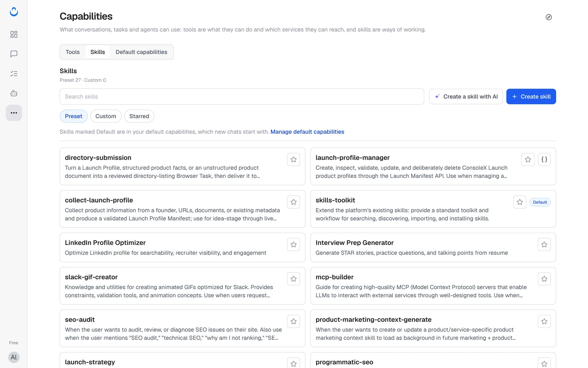Screen dimensions: 588x368
Task: Star the LinkedIn Profile Optimizer skill
Action: [x=294, y=245]
